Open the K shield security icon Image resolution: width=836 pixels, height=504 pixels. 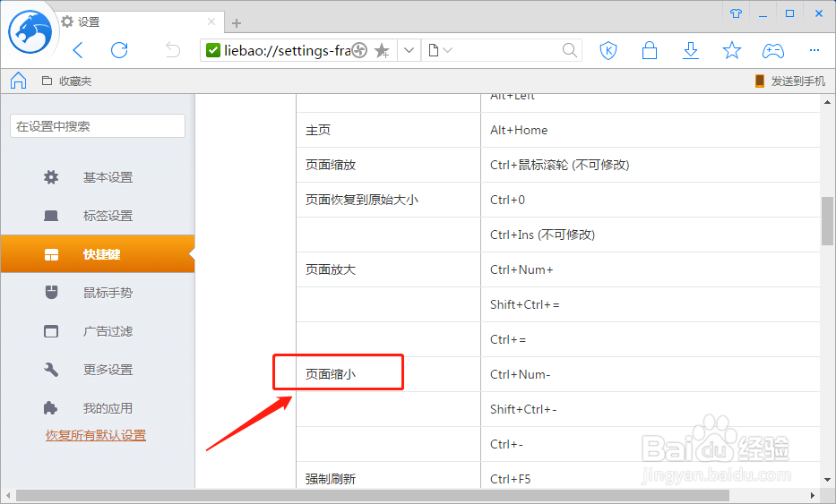point(608,51)
